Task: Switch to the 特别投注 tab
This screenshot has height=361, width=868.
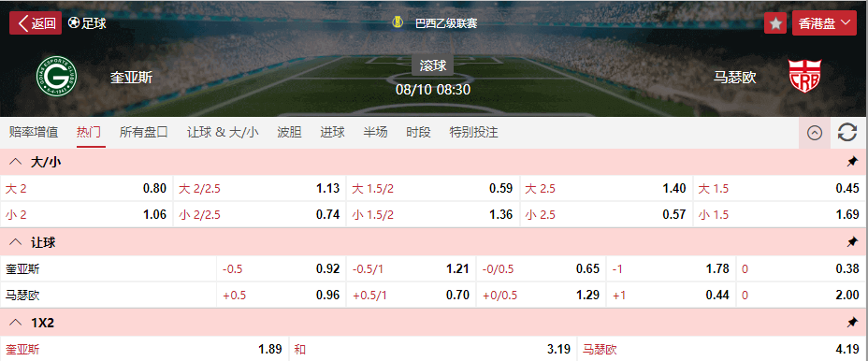Action: (x=474, y=132)
